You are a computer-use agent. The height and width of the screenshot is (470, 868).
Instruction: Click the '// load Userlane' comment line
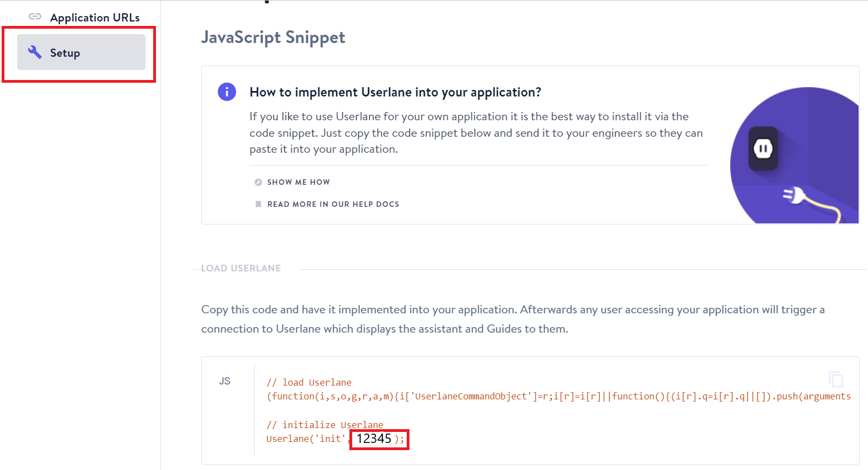click(309, 382)
